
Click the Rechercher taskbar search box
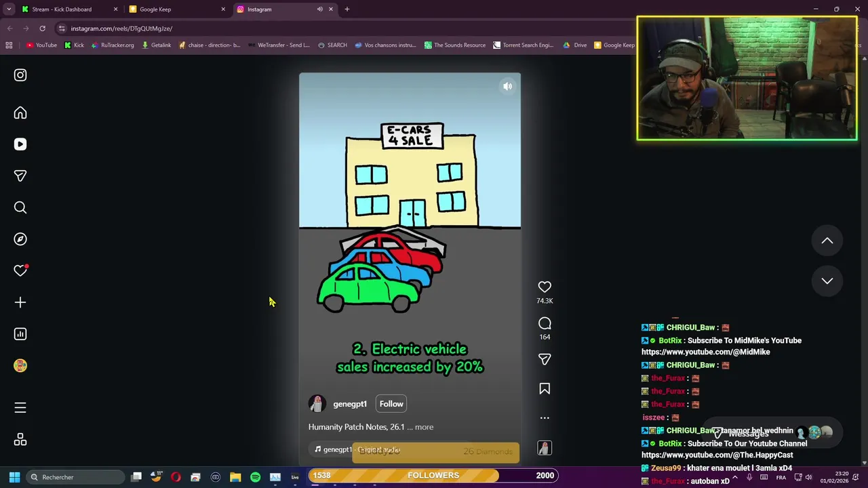(76, 477)
